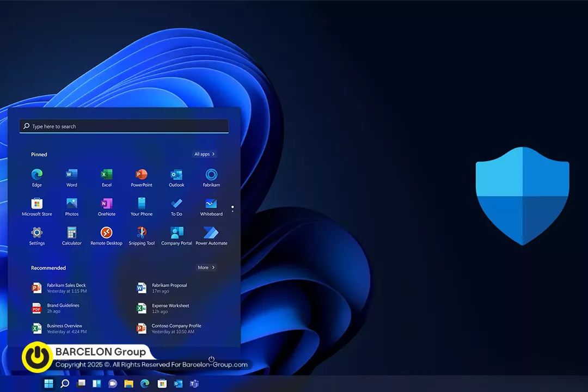Launch OneNote from pinned apps
The height and width of the screenshot is (392, 588).
[107, 207]
